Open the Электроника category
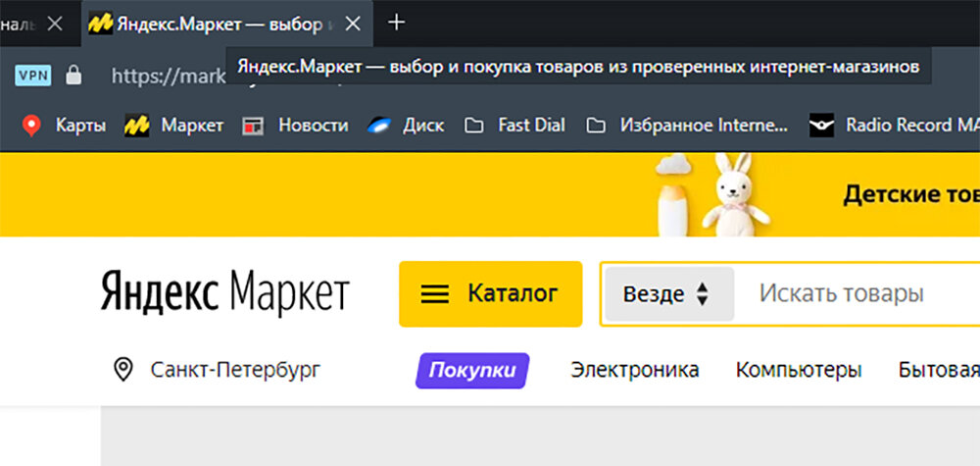Viewport: 980px width, 466px height. click(634, 370)
